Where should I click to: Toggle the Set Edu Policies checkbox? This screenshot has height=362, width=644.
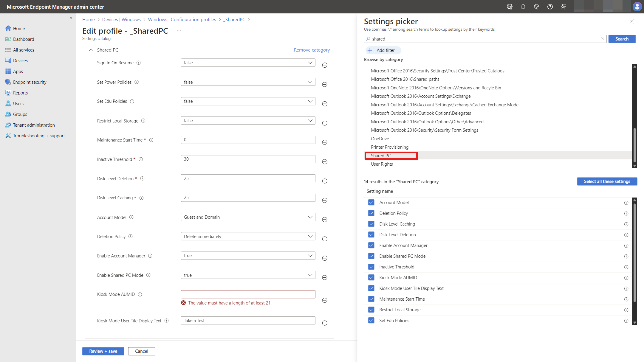[x=371, y=321]
